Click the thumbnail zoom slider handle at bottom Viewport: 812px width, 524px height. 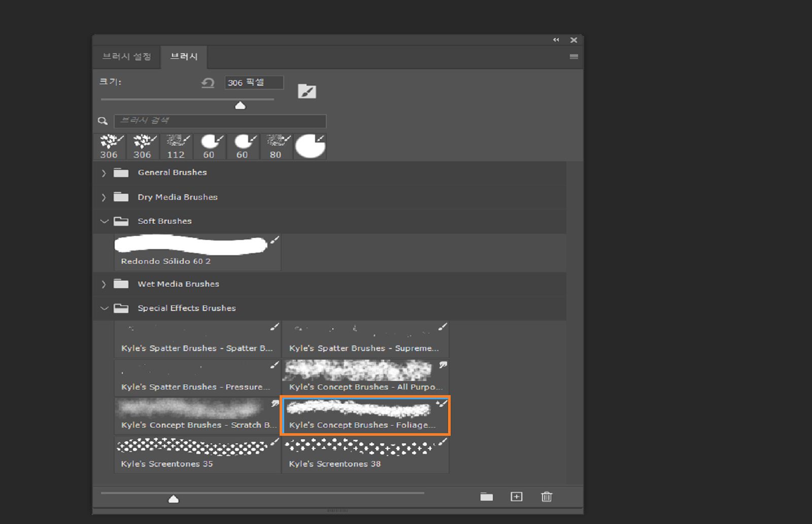pyautogui.click(x=174, y=499)
